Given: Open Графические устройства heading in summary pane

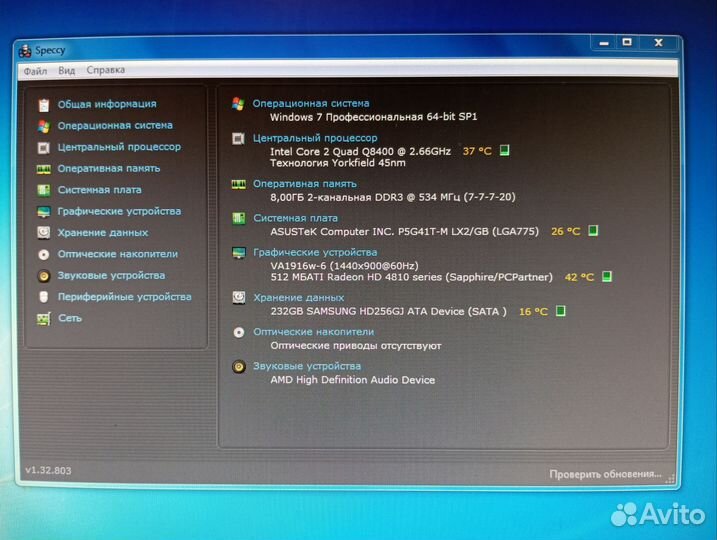Looking at the screenshot, I should (x=315, y=252).
